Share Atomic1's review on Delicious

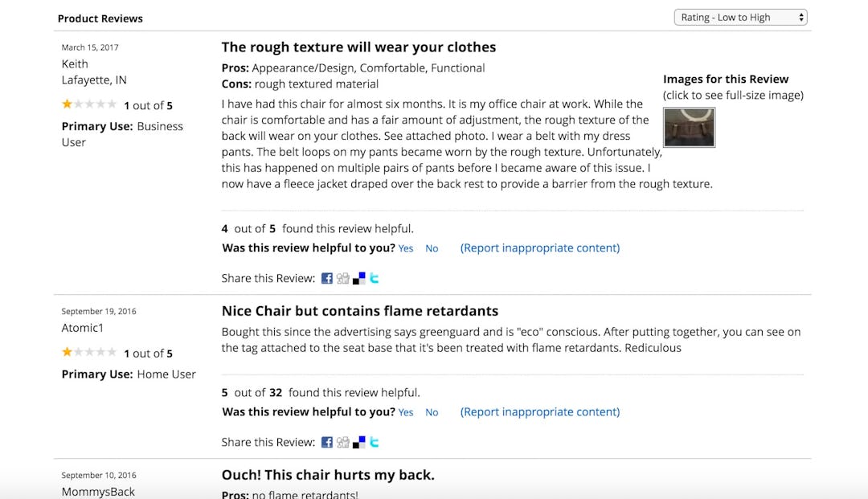point(359,442)
